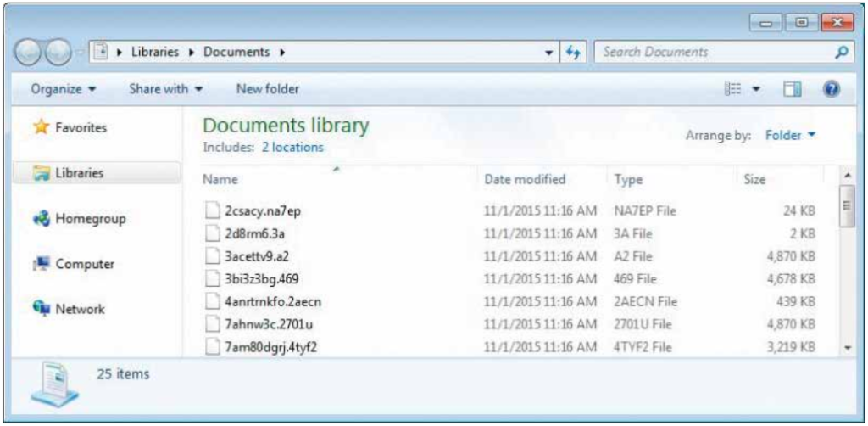Go back with the Back arrow button
This screenshot has width=868, height=426.
point(26,53)
